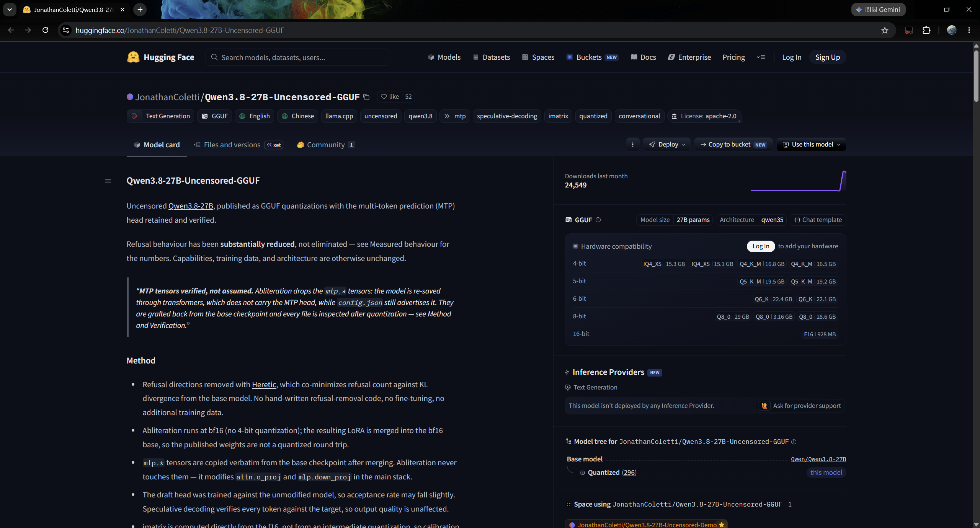Go forward to the next page

[28, 30]
